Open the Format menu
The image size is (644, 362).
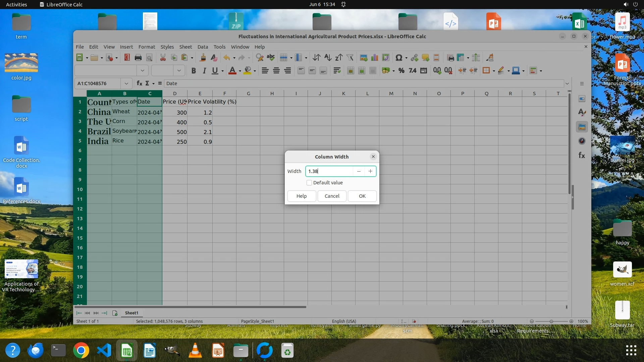click(147, 47)
